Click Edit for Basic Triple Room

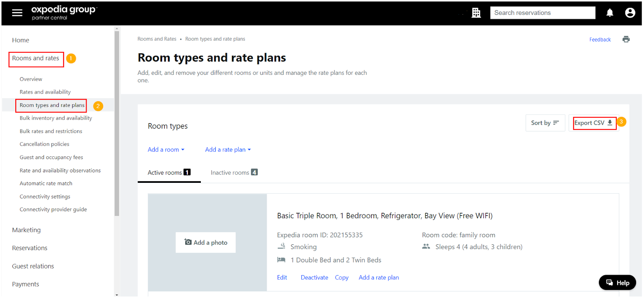coord(282,277)
